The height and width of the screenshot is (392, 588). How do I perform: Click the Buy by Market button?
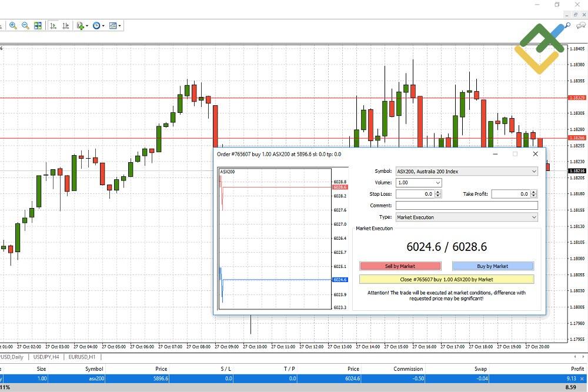coord(493,266)
